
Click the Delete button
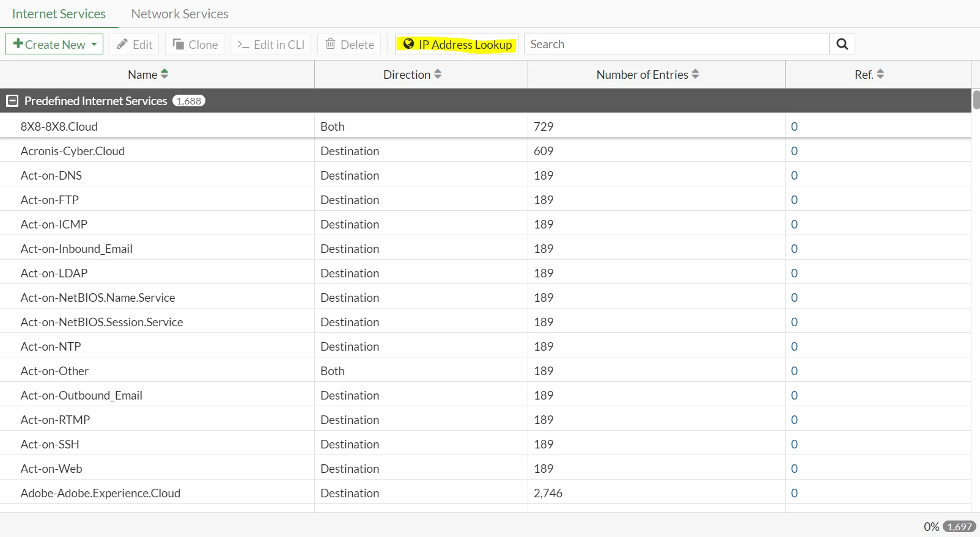pos(350,44)
